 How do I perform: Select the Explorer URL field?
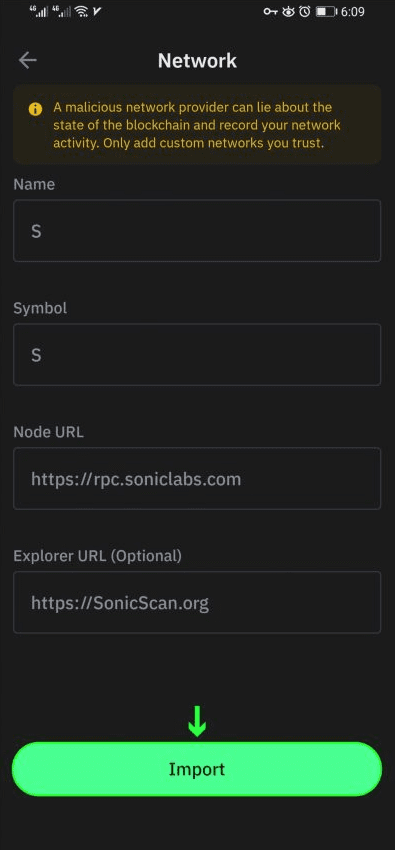coord(197,602)
